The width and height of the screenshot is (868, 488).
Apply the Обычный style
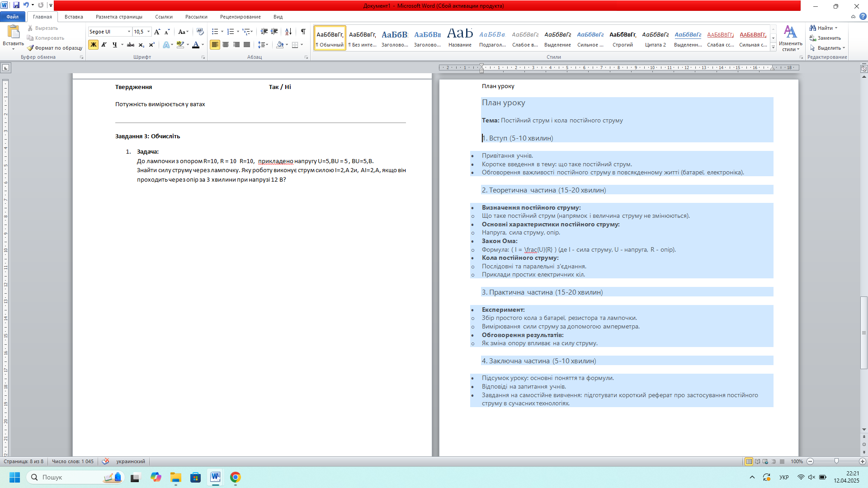[x=330, y=38]
